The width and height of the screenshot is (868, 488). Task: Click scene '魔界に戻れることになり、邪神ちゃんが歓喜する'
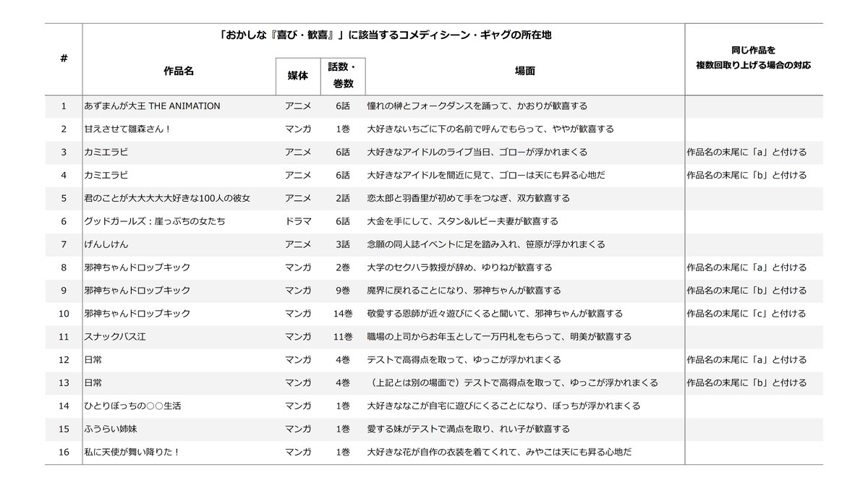[x=464, y=291]
